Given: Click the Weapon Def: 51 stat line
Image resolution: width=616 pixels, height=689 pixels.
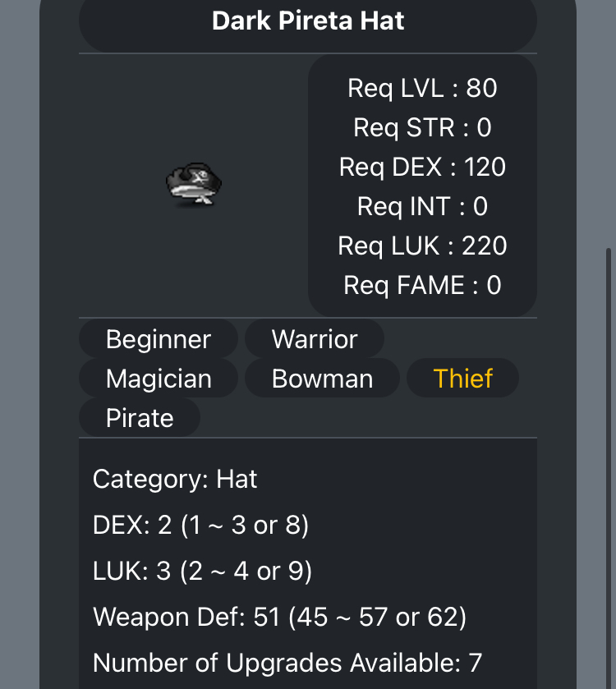Looking at the screenshot, I should 279,617.
